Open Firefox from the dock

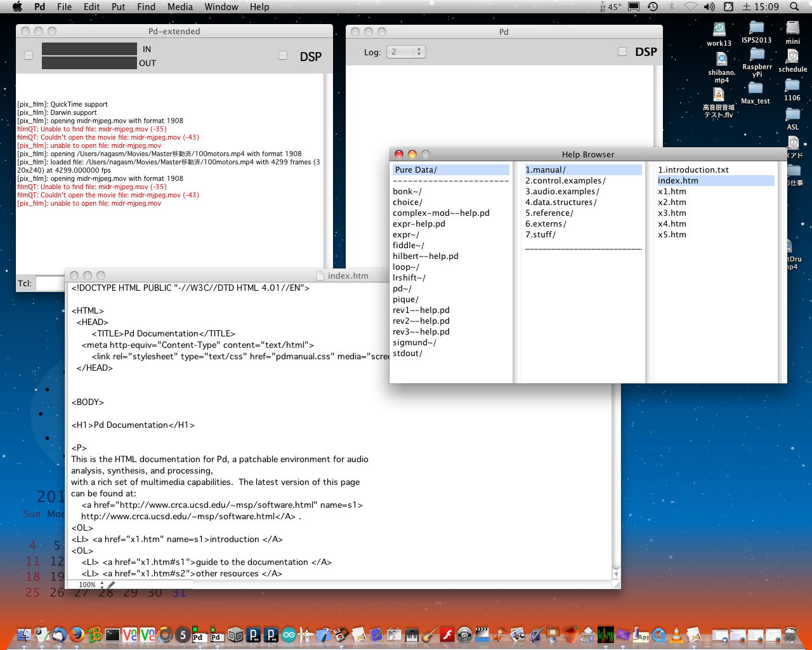click(77, 634)
